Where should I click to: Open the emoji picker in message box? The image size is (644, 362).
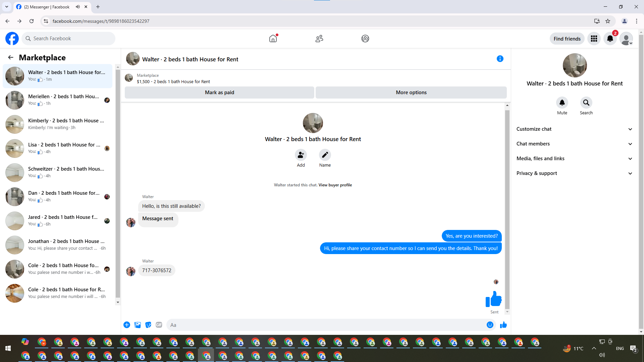[490, 325]
